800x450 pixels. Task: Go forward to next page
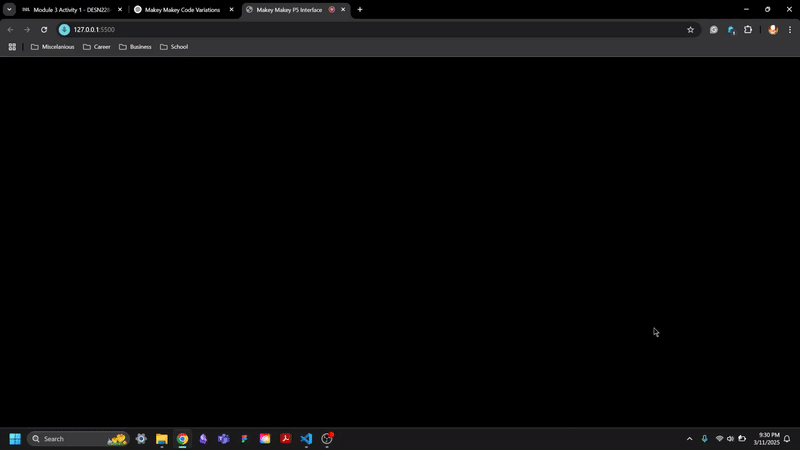coord(27,30)
